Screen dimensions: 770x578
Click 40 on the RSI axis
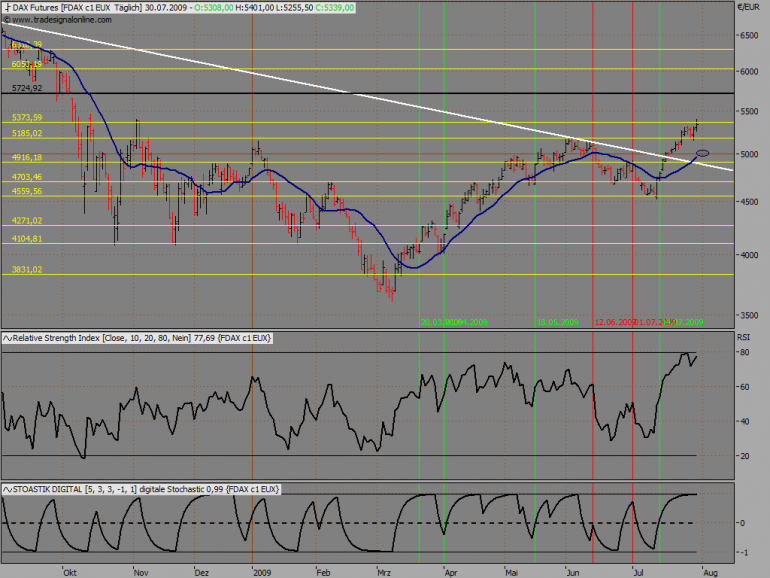[744, 422]
